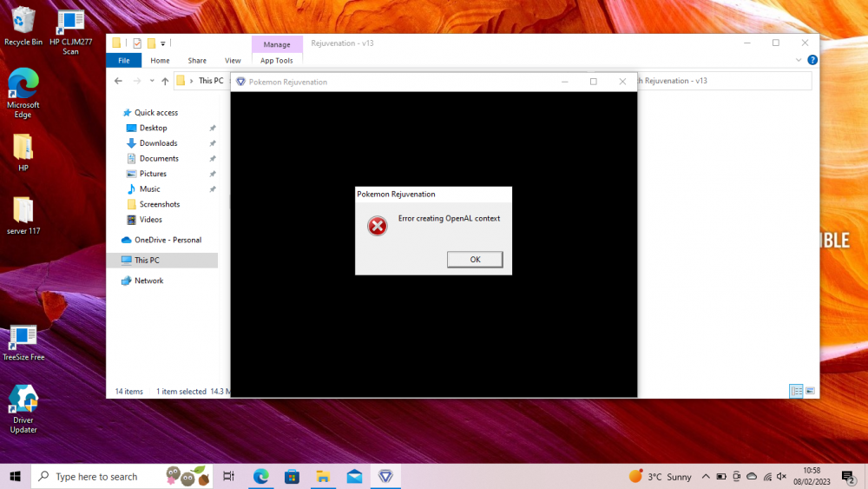The height and width of the screenshot is (489, 868).
Task: Open the View ribbon tab
Action: pyautogui.click(x=233, y=60)
